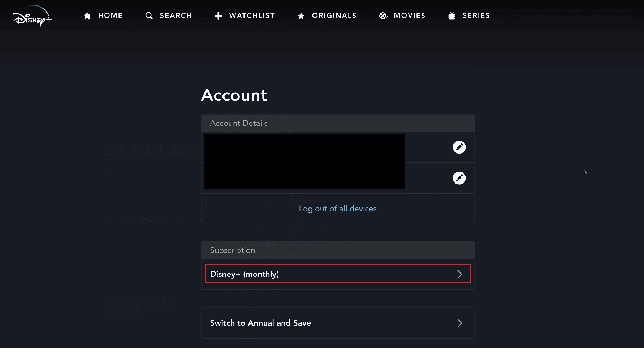Click the upper pencil edit icon
Image resolution: width=644 pixels, height=348 pixels.
(x=459, y=147)
